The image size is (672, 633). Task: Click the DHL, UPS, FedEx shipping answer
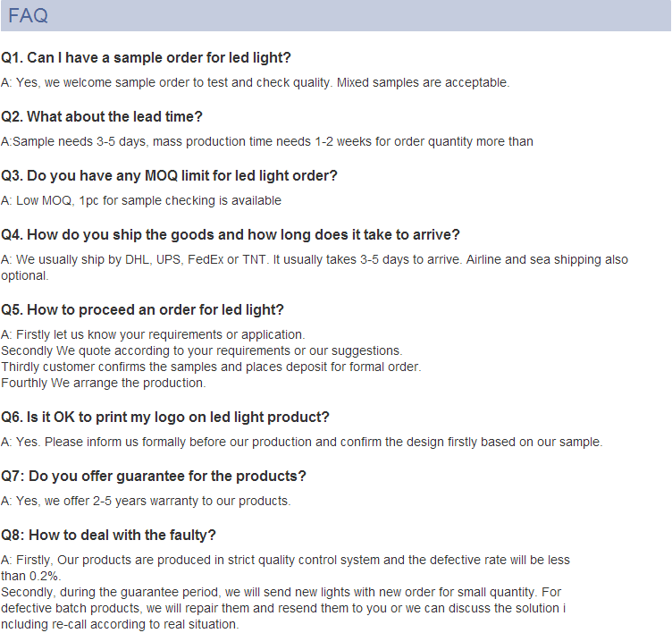[315, 267]
